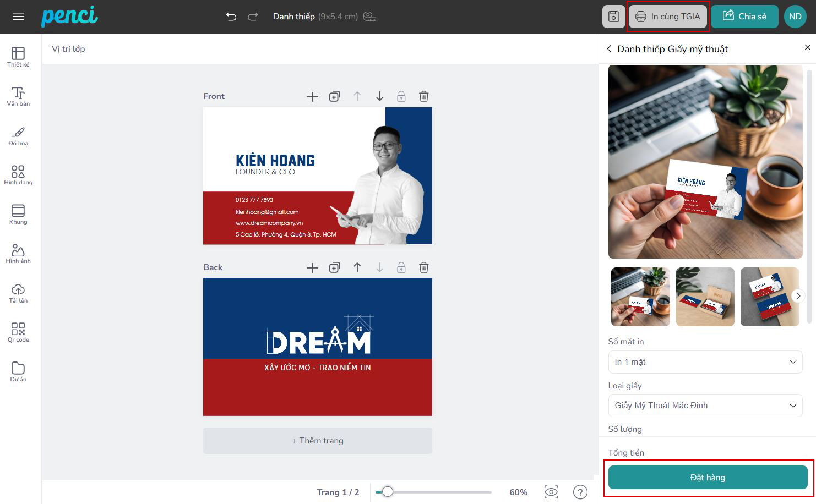Click the save icon in header

(613, 17)
